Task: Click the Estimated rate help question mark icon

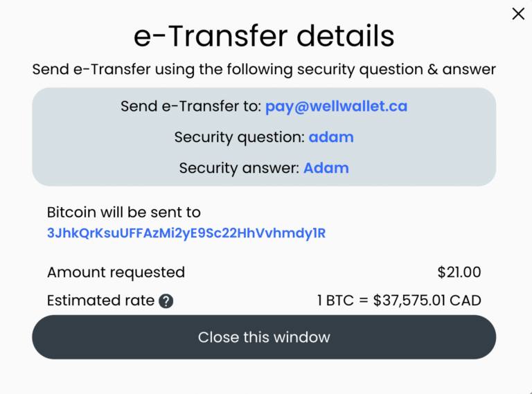Action: (166, 301)
